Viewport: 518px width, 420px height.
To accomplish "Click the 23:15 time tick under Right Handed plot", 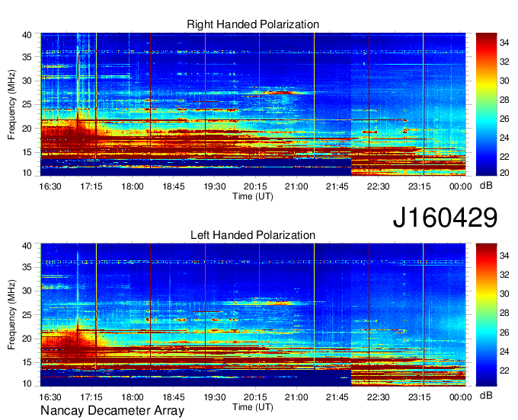I will click(x=420, y=186).
